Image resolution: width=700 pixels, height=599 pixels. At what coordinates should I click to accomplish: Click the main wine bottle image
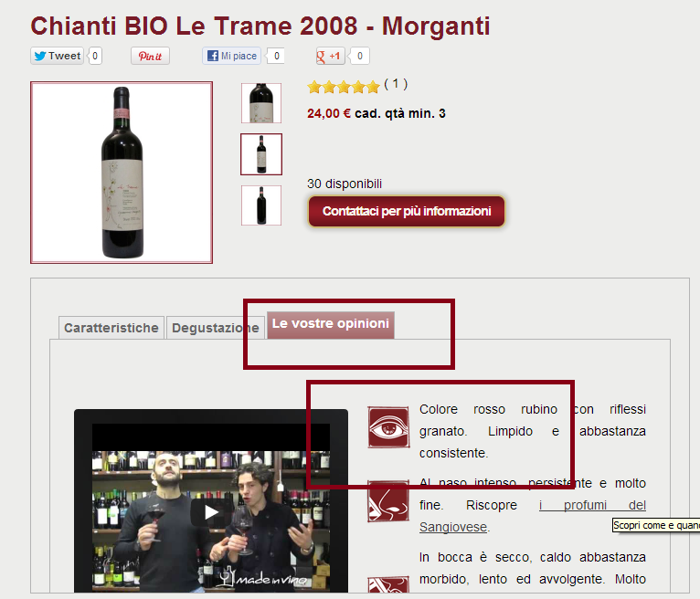(x=122, y=173)
